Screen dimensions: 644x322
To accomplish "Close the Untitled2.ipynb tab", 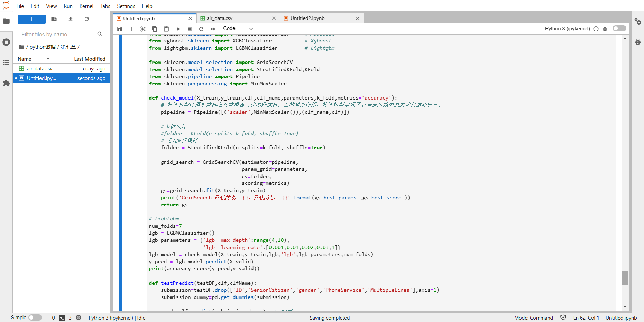I will (358, 18).
